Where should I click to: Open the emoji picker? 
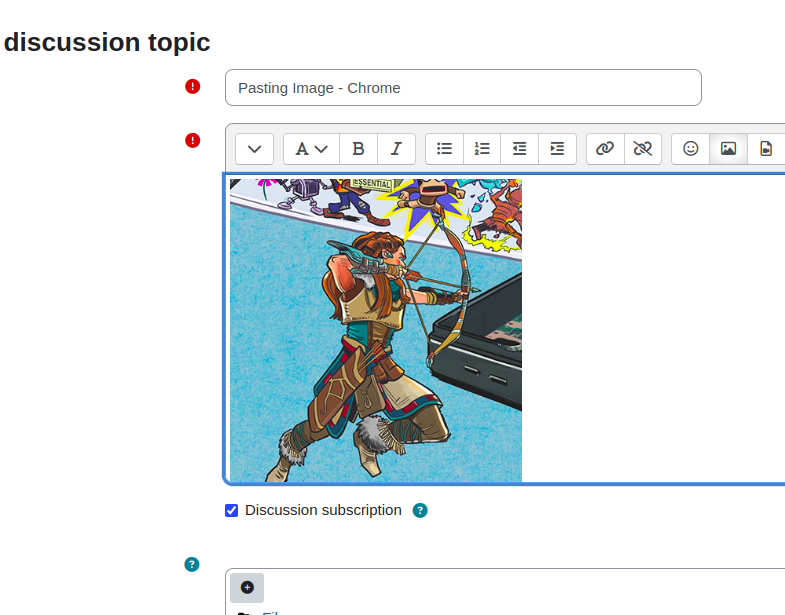click(x=691, y=149)
